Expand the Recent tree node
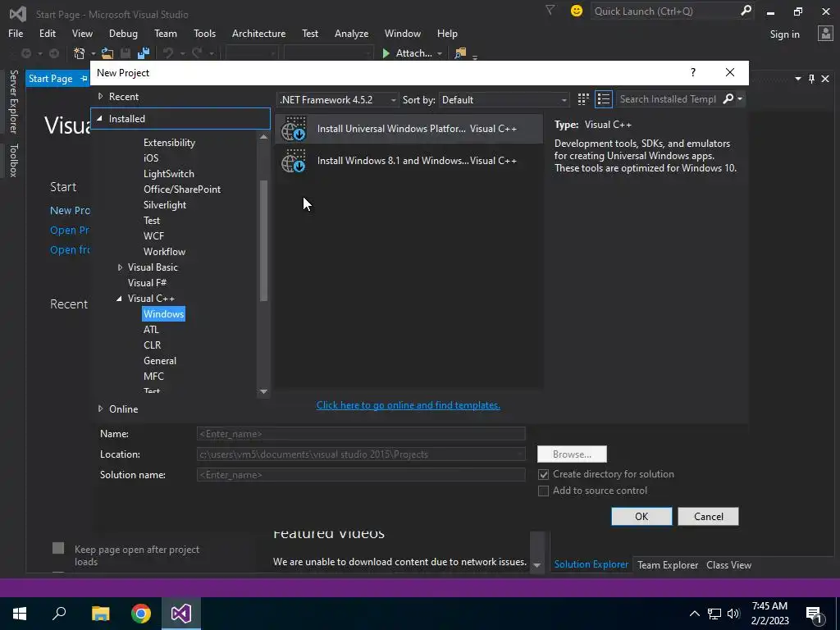840x630 pixels. coord(100,97)
